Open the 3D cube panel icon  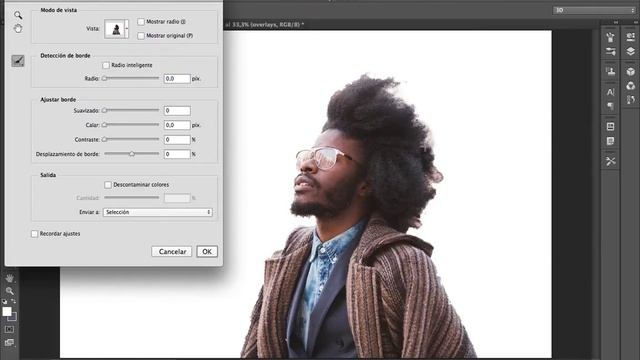click(x=631, y=71)
